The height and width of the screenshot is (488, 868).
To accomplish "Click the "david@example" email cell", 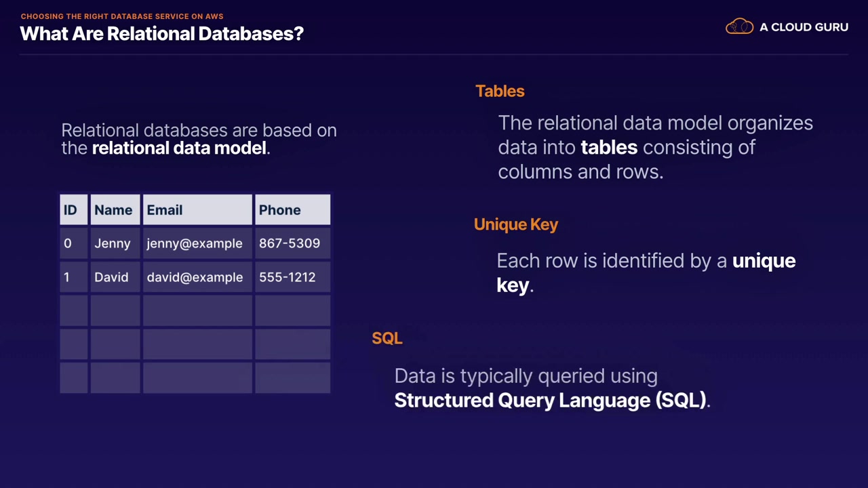I will click(x=195, y=277).
